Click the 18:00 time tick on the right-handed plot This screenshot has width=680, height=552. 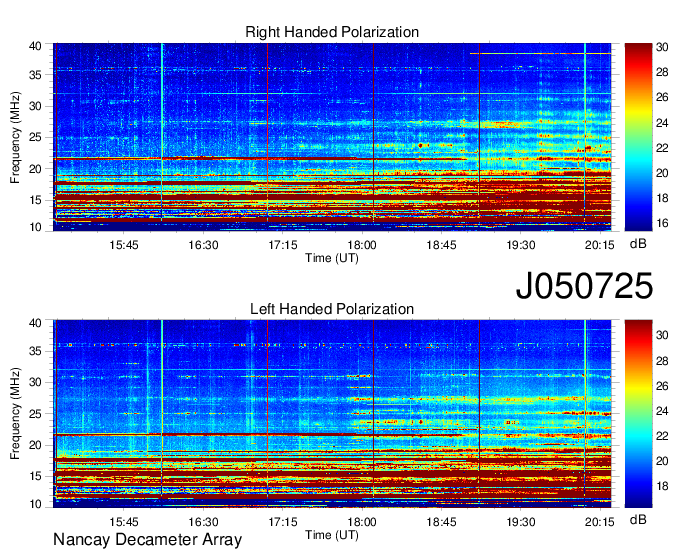coord(362,245)
